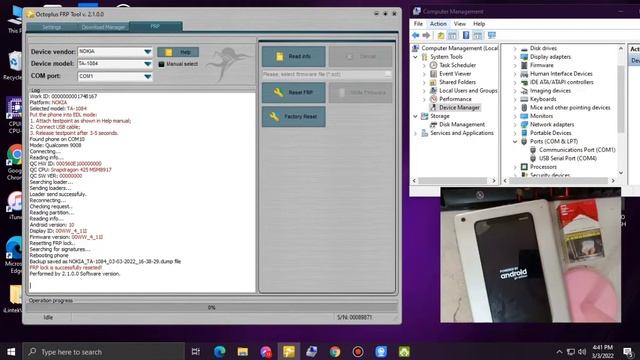
Task: Click the Mice and other pointing devices icon
Action: tap(524, 108)
